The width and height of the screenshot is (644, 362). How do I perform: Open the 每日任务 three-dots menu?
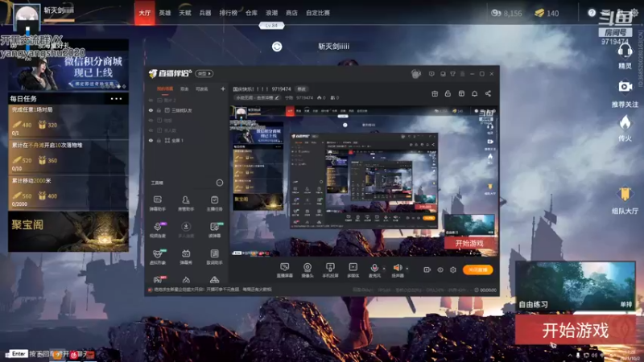(x=116, y=98)
